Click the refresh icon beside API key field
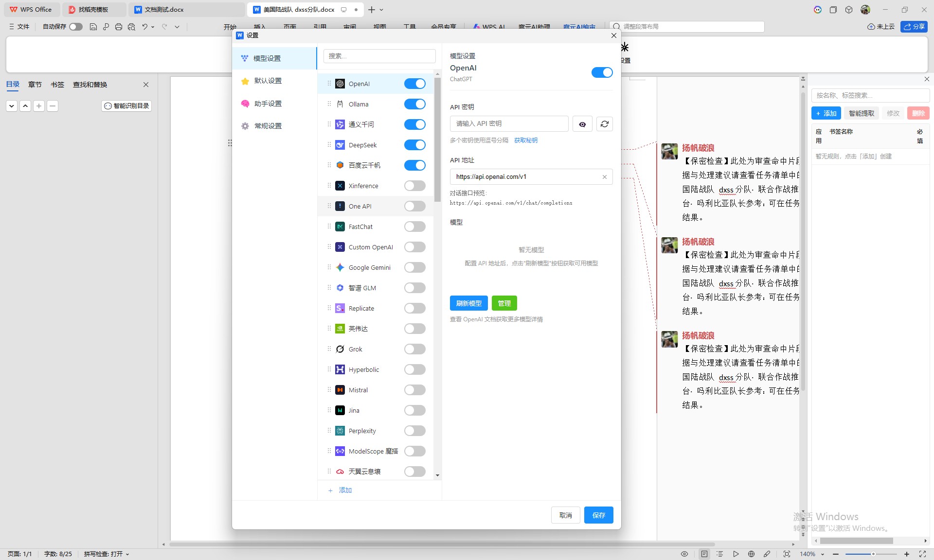The width and height of the screenshot is (934, 560). click(x=604, y=124)
